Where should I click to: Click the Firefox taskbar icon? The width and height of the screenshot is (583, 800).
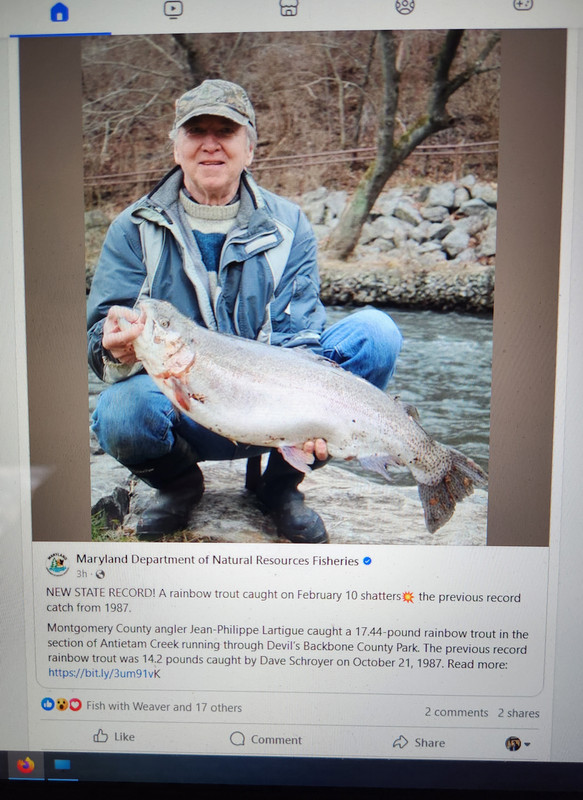click(26, 765)
